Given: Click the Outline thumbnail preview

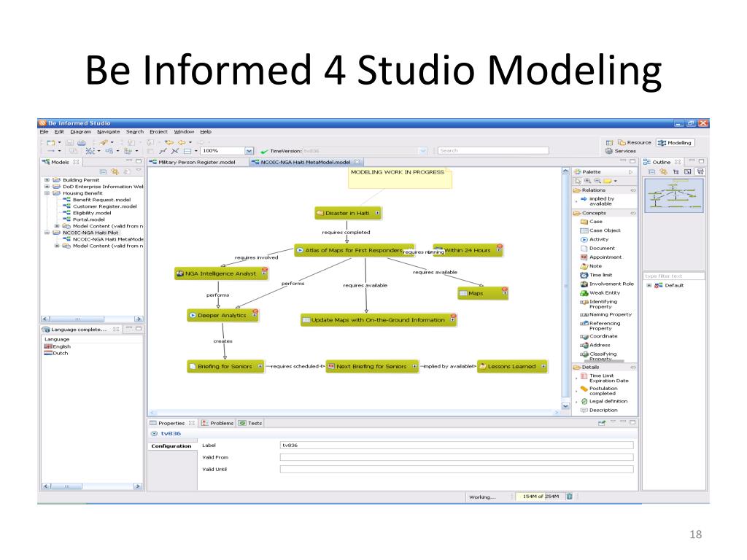Looking at the screenshot, I should click(x=673, y=195).
